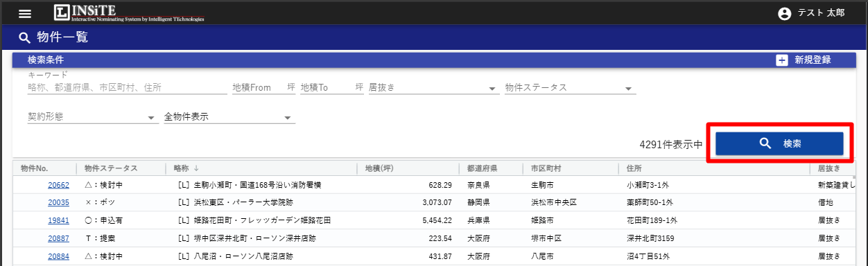Sort by 物件ステータス column header

(111, 168)
